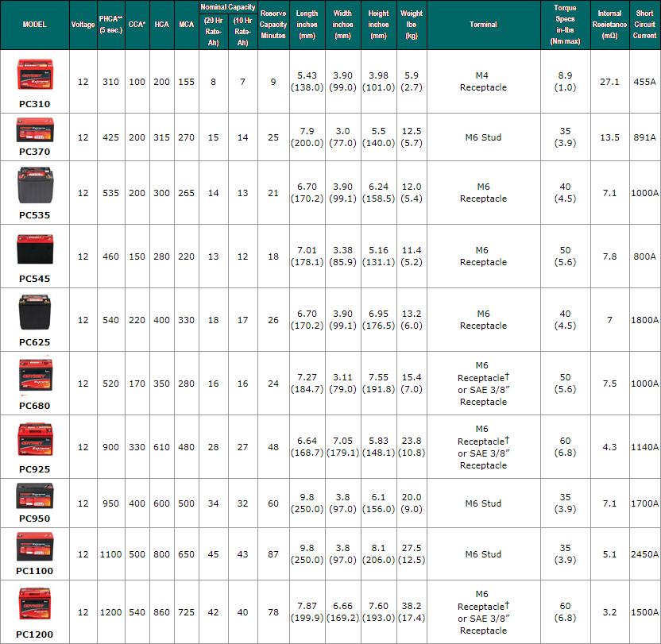Open the PC1100 battery image
The height and width of the screenshot is (644, 661).
[x=35, y=547]
